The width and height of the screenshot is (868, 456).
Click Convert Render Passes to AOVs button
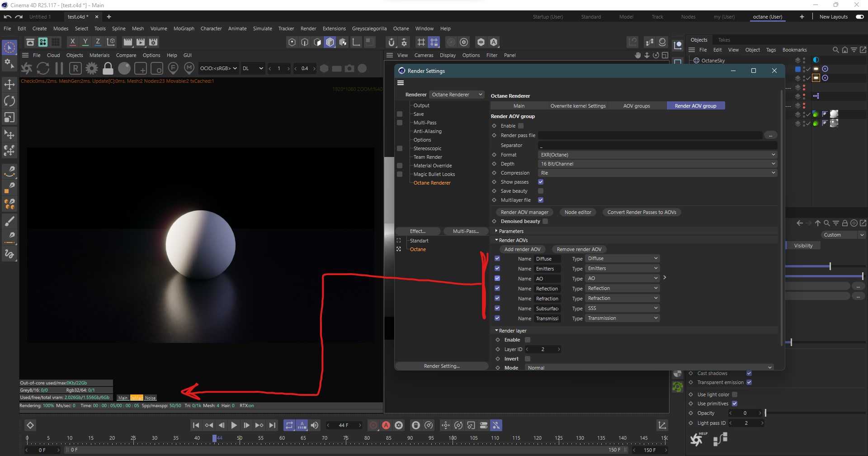tap(642, 212)
